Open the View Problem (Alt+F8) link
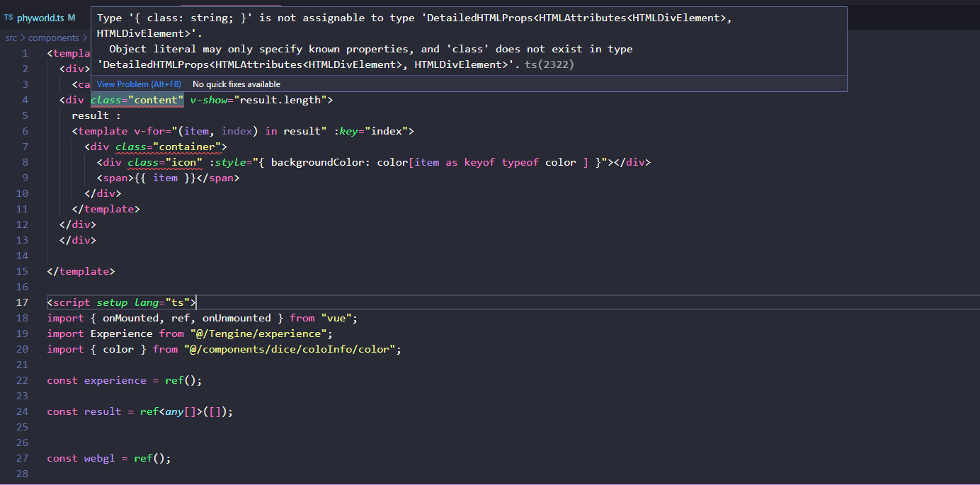 pyautogui.click(x=138, y=84)
